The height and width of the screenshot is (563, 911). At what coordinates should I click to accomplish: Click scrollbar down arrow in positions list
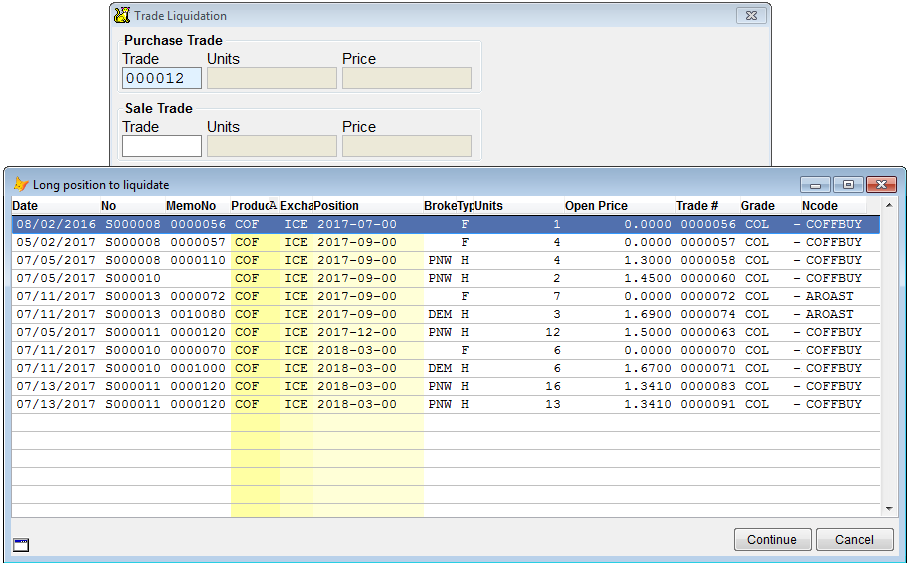(x=889, y=508)
